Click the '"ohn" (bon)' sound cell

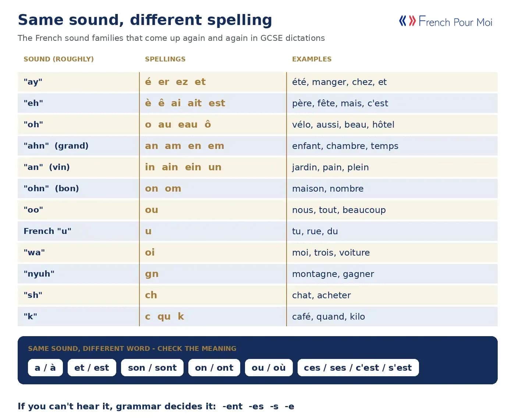click(x=78, y=188)
